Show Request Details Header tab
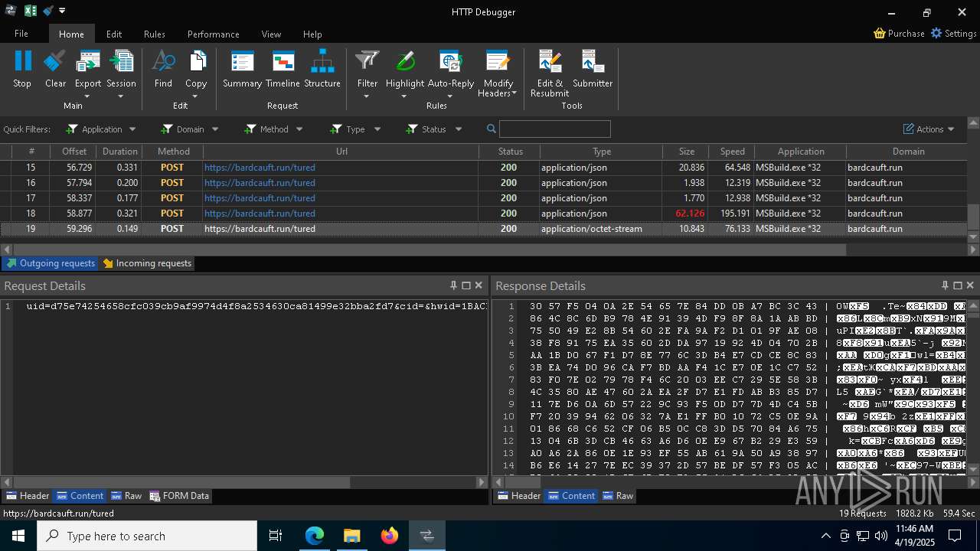 click(28, 496)
